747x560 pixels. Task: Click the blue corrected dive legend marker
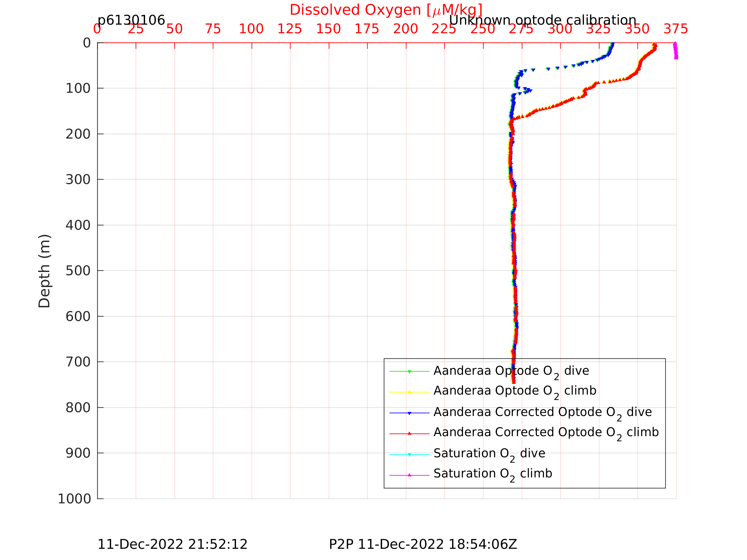coord(409,413)
